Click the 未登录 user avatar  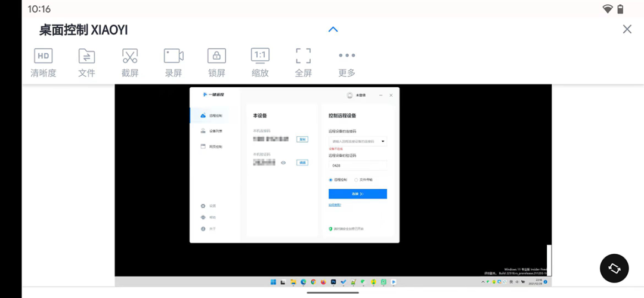(x=349, y=95)
